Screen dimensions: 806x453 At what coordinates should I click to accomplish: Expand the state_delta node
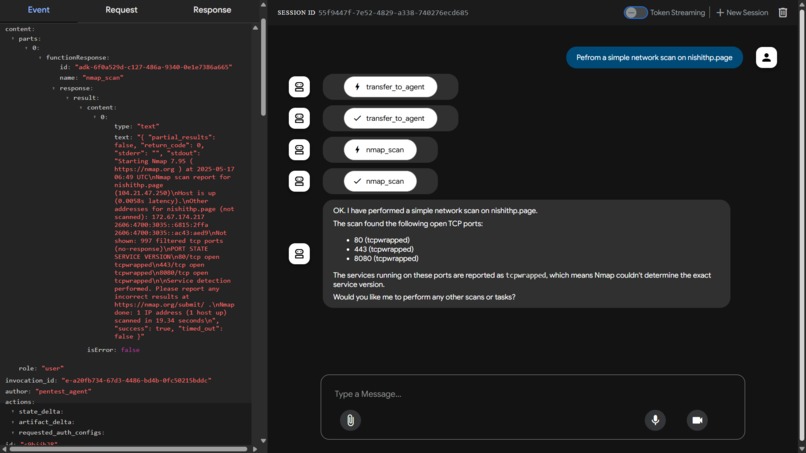click(x=13, y=411)
